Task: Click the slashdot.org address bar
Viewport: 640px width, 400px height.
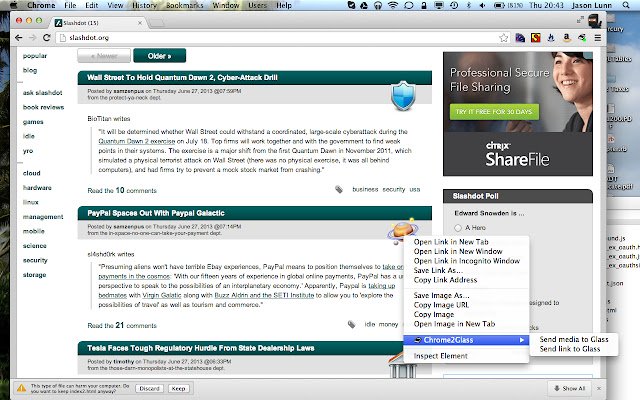Action: [x=282, y=38]
